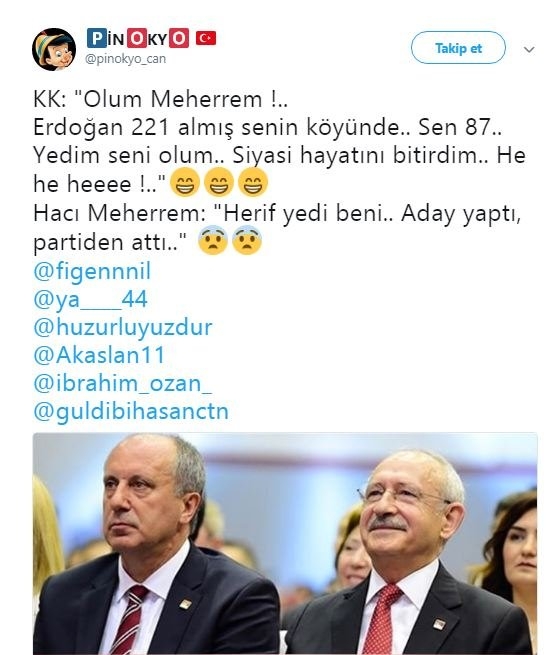The height and width of the screenshot is (655, 556).
Task: Click the tweet text starting with KK:
Action: pos(279,141)
